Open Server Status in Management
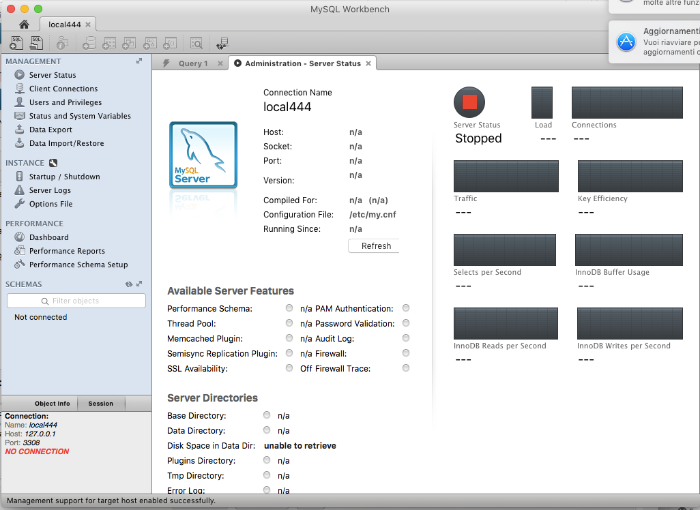Image resolution: width=700 pixels, height=510 pixels. 53,75
